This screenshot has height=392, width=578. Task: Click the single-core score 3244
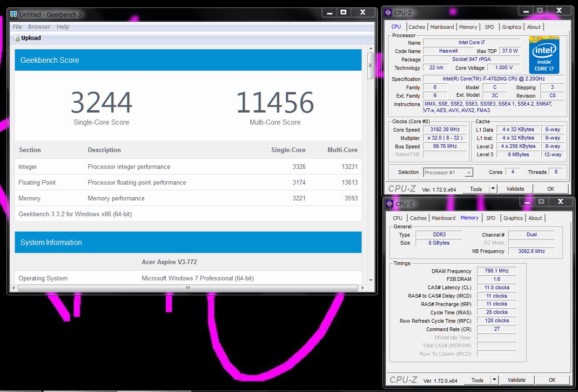(101, 103)
